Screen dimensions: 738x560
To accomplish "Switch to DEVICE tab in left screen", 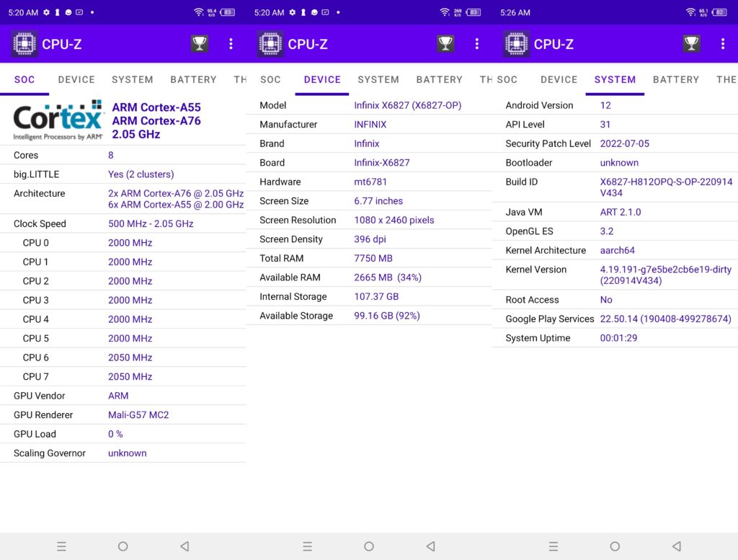I will [x=76, y=79].
